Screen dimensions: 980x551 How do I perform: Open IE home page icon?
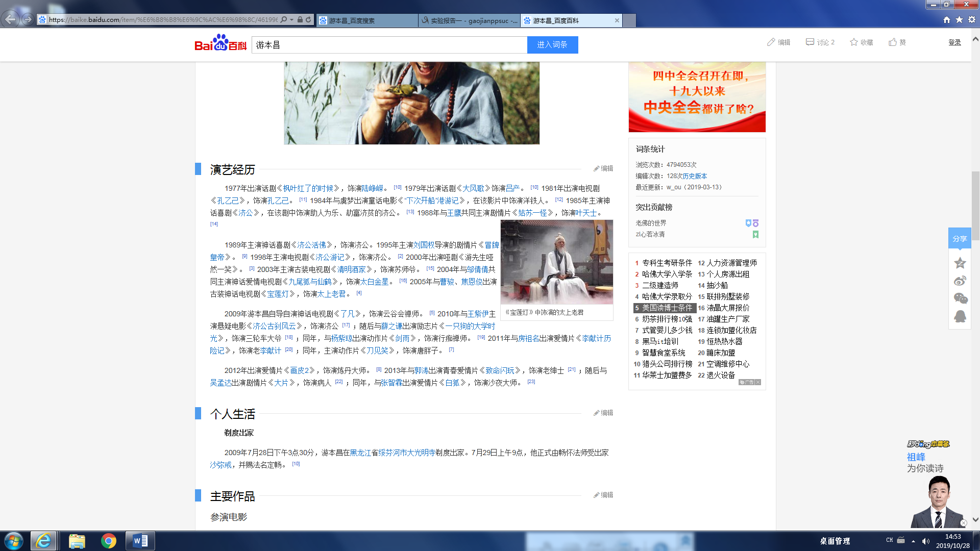947,19
